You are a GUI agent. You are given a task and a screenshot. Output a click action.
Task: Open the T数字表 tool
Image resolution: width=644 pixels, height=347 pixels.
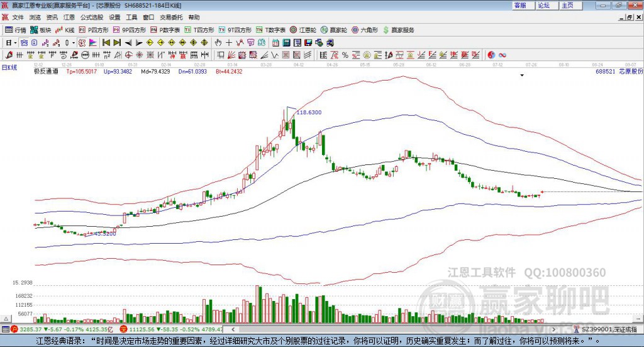[270, 30]
